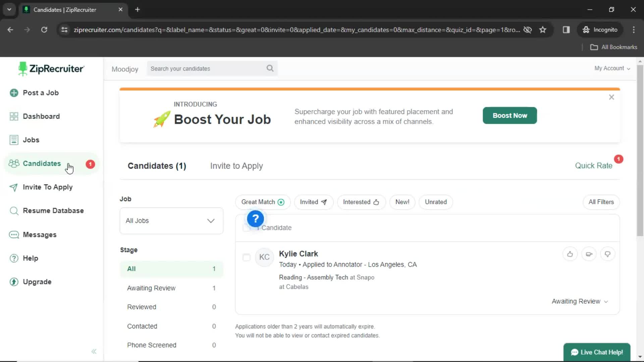Click the Resume Database icon
Screen dimensions: 644x362
[x=14, y=211]
